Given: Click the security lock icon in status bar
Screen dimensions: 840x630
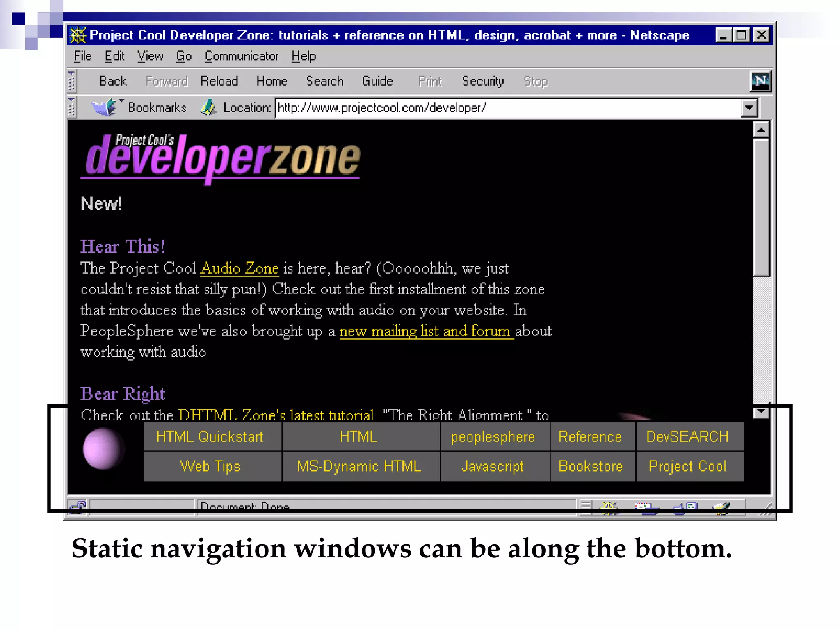Looking at the screenshot, I should [x=78, y=507].
